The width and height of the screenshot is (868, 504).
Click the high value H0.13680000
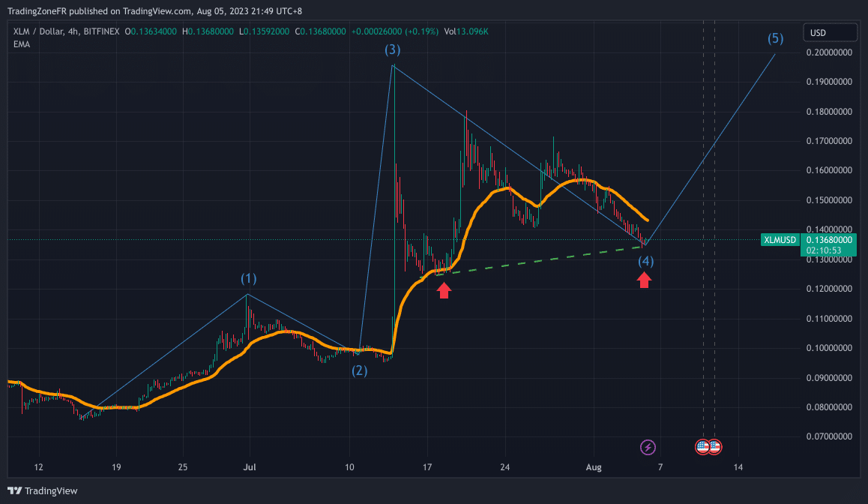click(208, 31)
